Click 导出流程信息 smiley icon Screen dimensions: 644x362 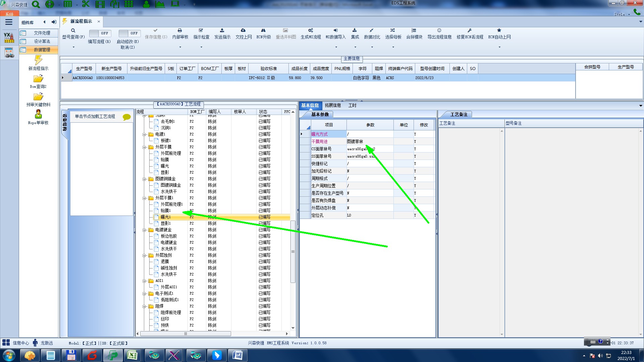click(439, 30)
